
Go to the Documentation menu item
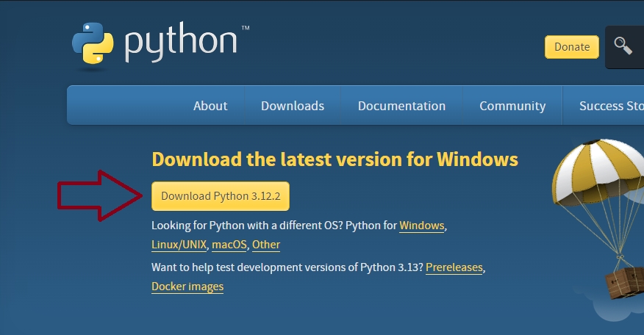401,106
